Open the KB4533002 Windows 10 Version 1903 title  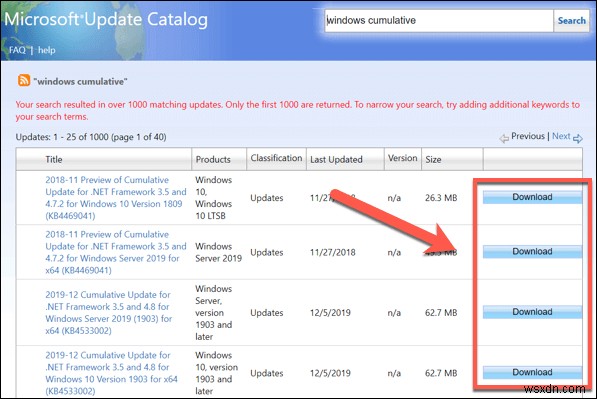coord(112,373)
